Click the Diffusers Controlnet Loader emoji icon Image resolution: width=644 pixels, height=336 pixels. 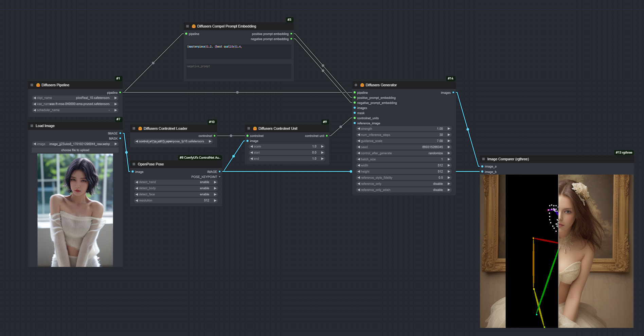[140, 129]
